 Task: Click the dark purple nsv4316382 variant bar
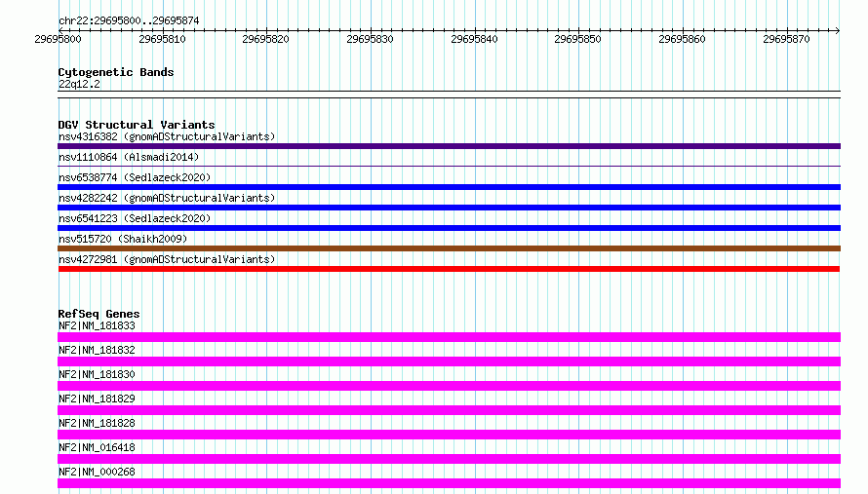(449, 146)
